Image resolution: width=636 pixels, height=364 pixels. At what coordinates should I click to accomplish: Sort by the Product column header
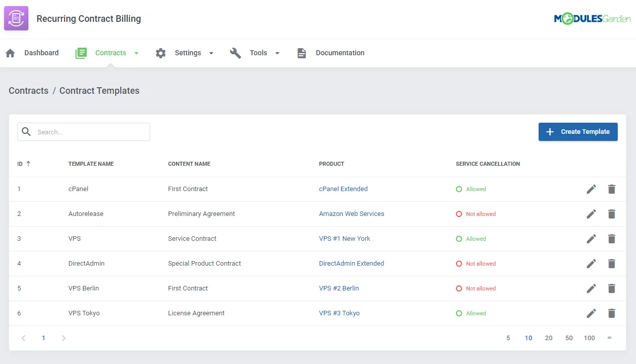coord(332,164)
